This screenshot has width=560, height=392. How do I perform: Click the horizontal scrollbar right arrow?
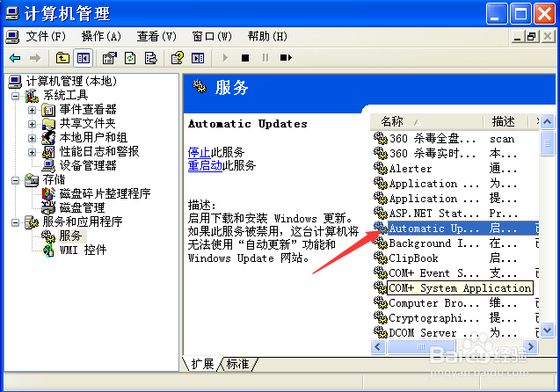pos(531,346)
